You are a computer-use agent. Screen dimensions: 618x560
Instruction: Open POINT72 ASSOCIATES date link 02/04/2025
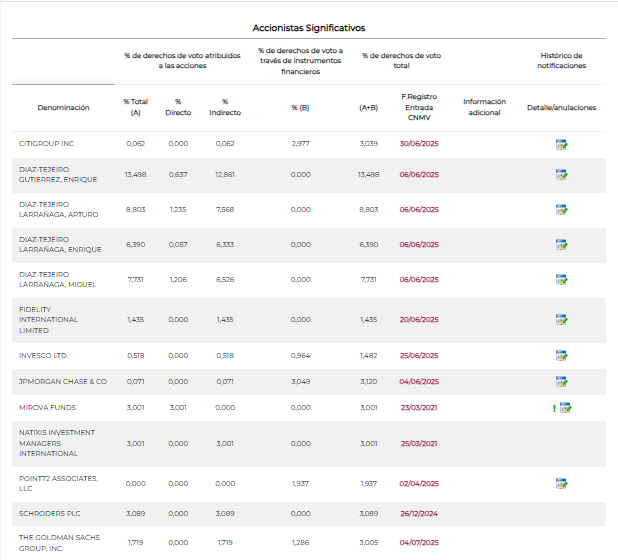click(x=419, y=484)
